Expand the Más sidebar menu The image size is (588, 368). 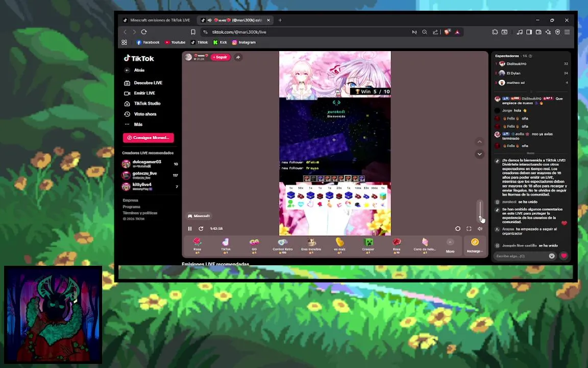pos(134,124)
